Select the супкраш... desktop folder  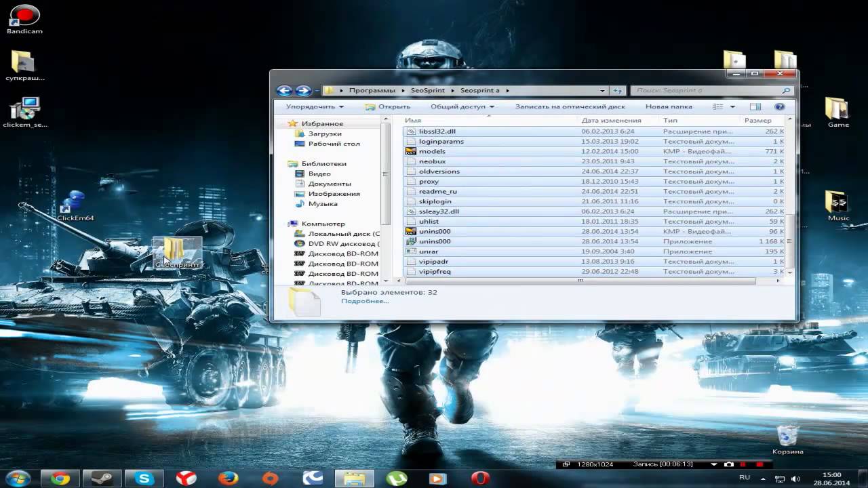(25, 66)
